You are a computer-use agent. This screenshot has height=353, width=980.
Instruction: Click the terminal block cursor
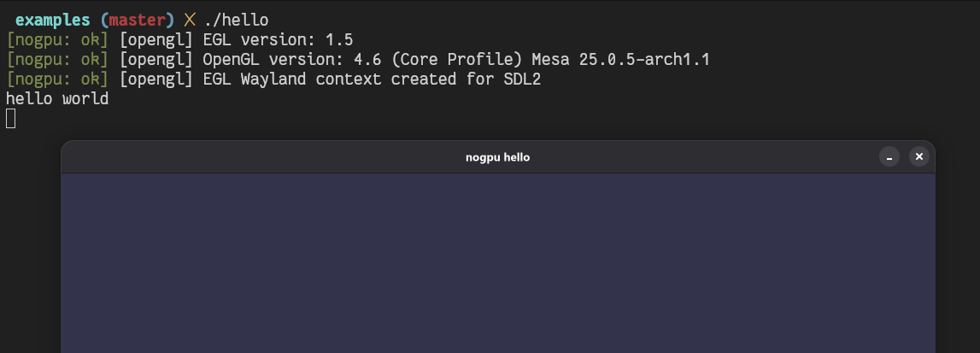pyautogui.click(x=10, y=118)
